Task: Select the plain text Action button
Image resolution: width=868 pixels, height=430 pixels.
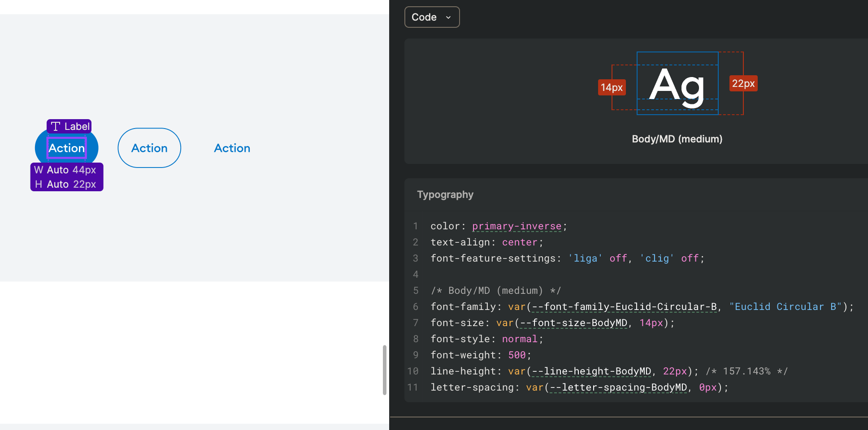Action: pyautogui.click(x=232, y=148)
